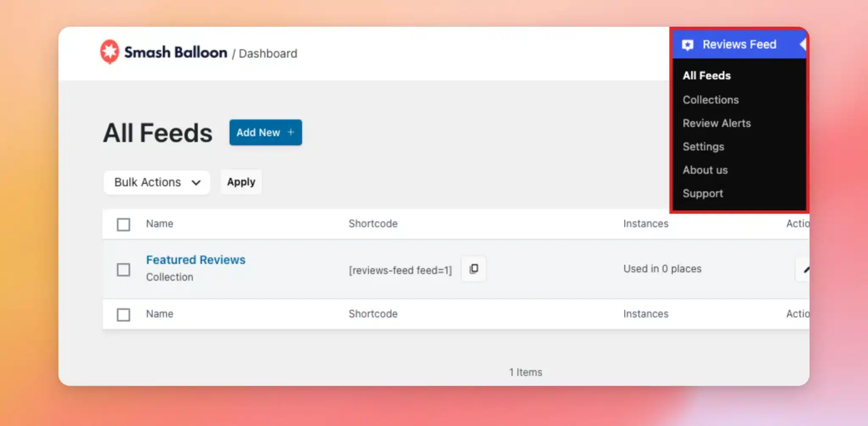Click the bottom Instances column footer
The image size is (868, 426).
pyautogui.click(x=645, y=314)
